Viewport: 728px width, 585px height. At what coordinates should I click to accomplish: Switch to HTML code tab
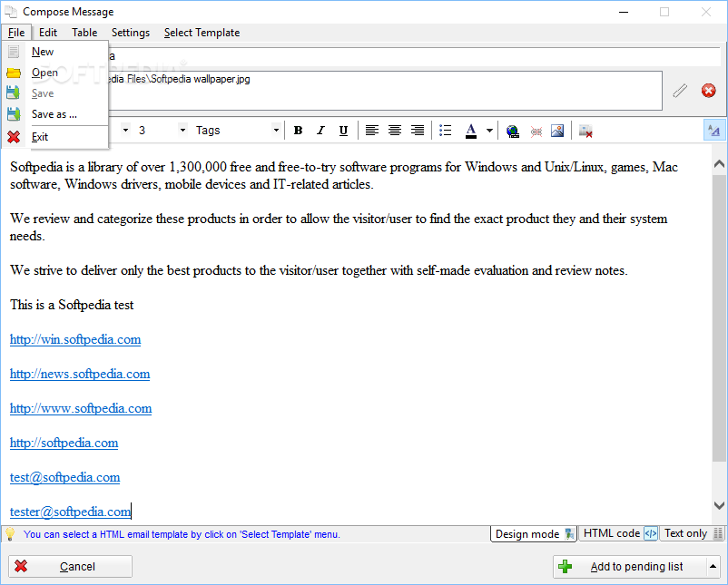coord(619,533)
